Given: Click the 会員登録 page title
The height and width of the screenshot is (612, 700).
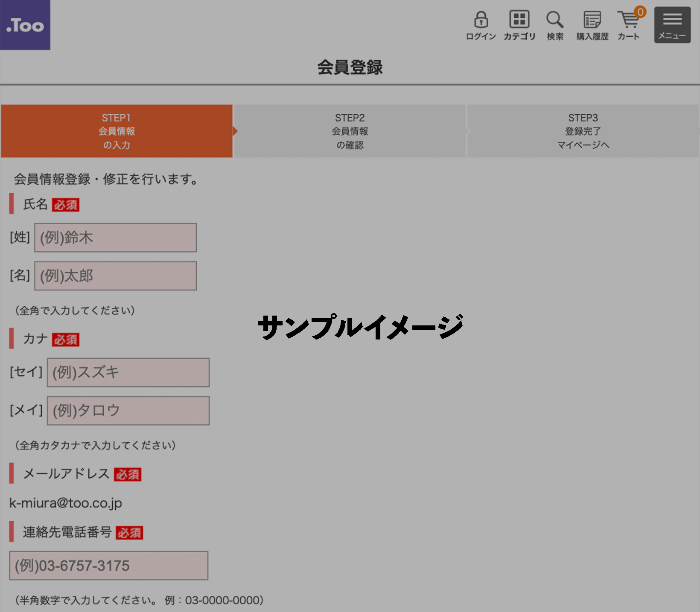Looking at the screenshot, I should [350, 67].
